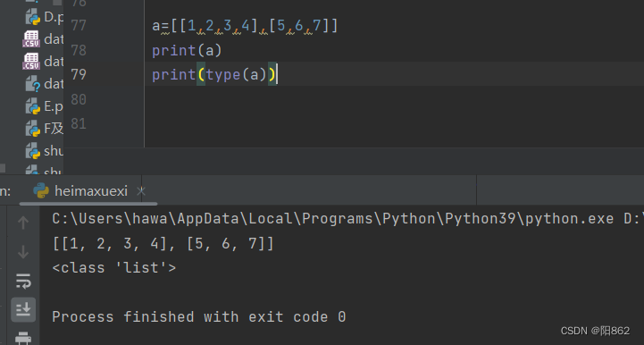Click line number 80 in the gutter
This screenshot has height=345, width=644.
[79, 99]
